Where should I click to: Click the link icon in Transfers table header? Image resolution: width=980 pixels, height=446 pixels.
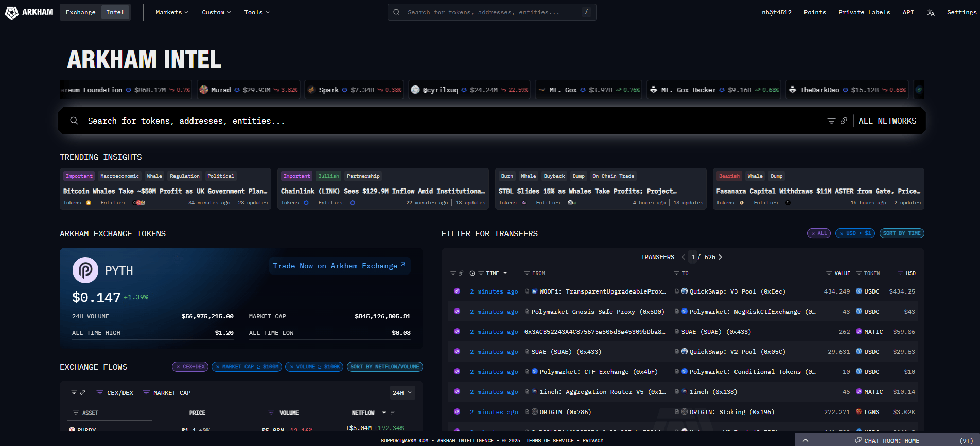pos(461,273)
